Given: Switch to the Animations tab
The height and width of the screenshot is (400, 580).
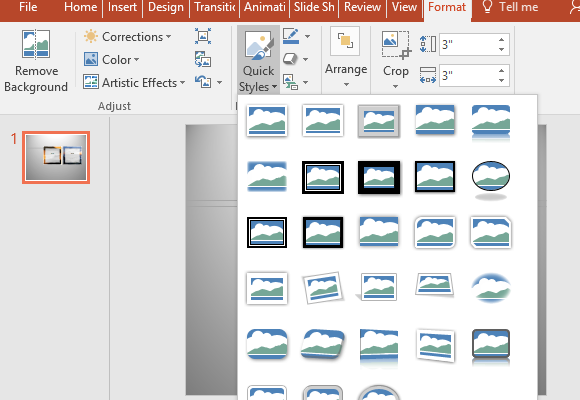Looking at the screenshot, I should [264, 7].
